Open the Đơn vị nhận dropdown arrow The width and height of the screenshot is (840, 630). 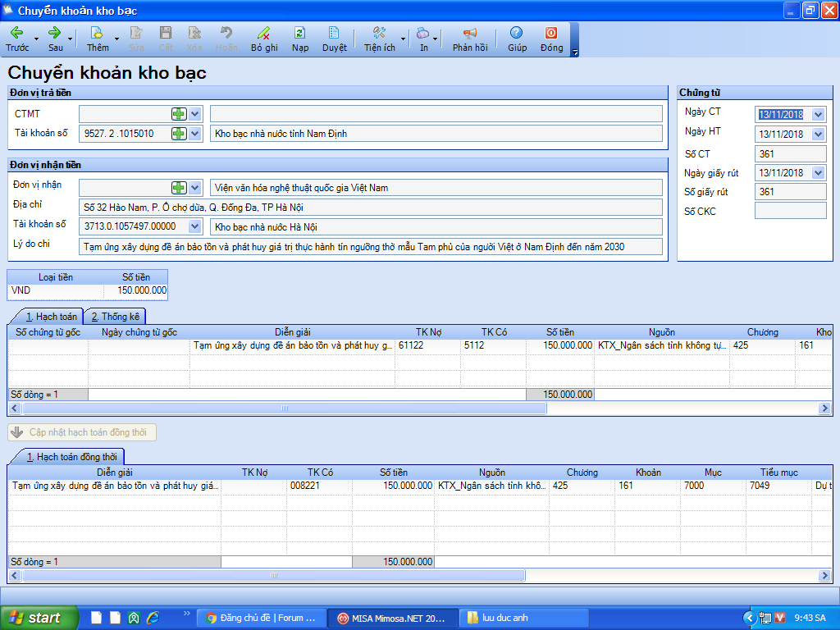[x=195, y=188]
